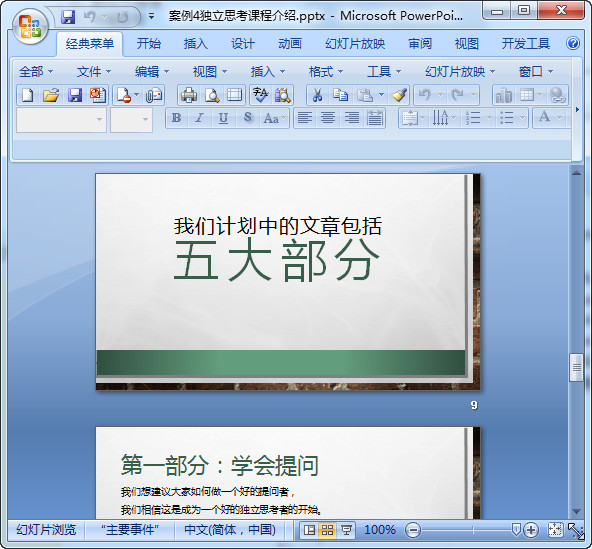The image size is (592, 549).
Task: Click the Office button logo
Action: 30,26
